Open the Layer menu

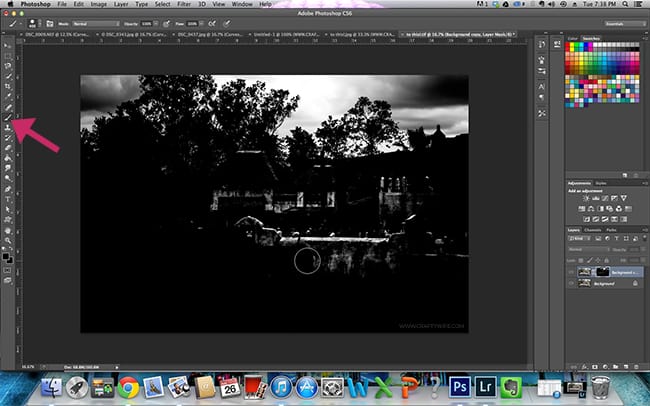(x=121, y=4)
